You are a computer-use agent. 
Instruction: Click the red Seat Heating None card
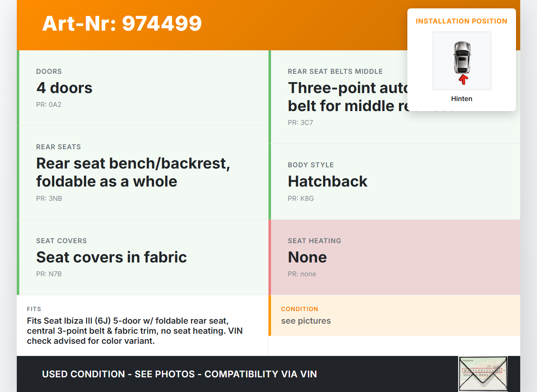click(394, 257)
